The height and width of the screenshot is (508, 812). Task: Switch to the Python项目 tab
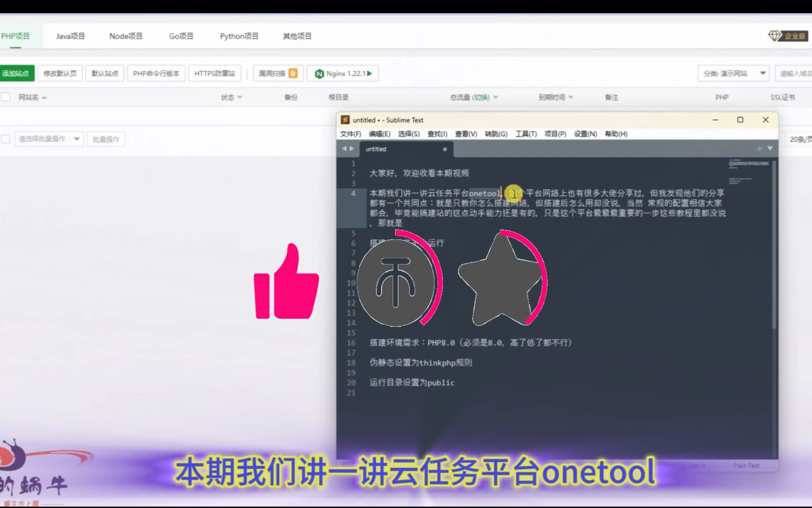point(239,36)
